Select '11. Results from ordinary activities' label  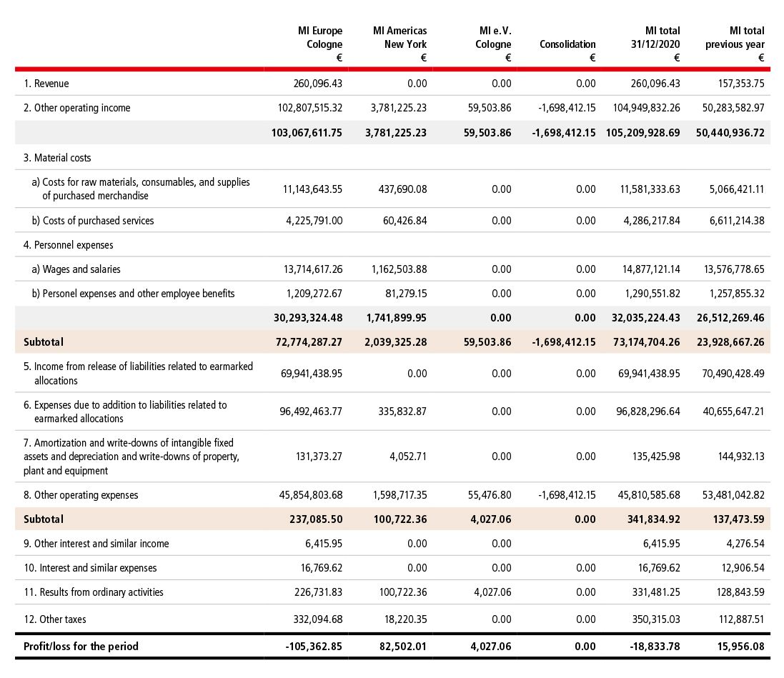tap(94, 592)
